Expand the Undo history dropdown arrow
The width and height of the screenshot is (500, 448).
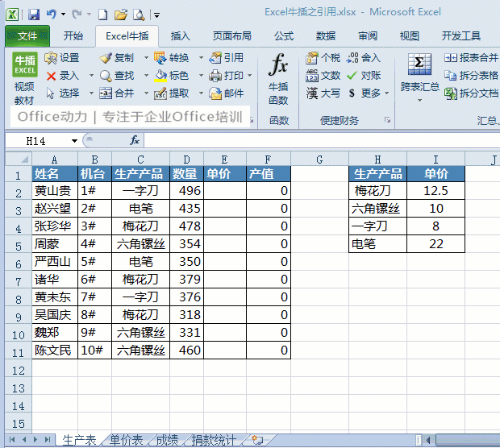pos(63,15)
